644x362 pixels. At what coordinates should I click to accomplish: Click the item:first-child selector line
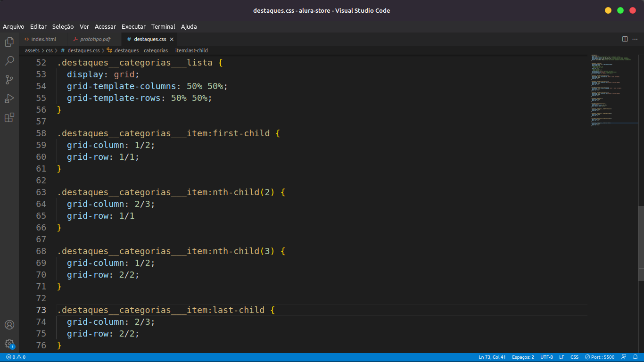[x=169, y=133]
